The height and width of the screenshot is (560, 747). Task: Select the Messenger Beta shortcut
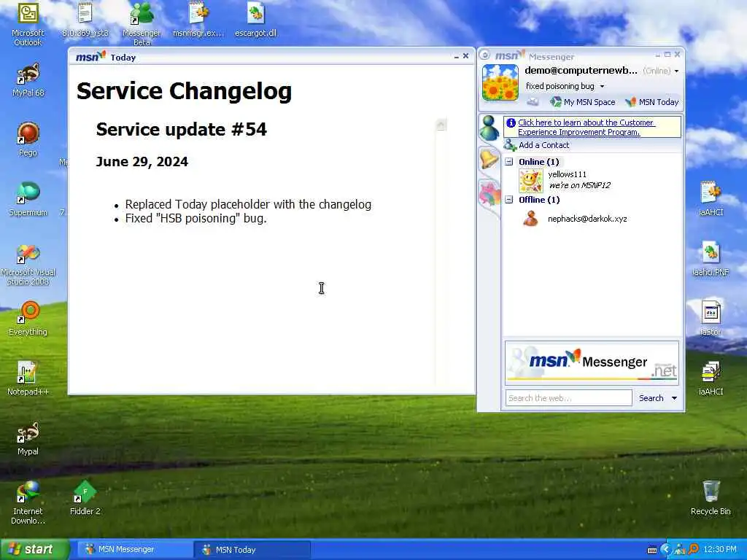142,24
